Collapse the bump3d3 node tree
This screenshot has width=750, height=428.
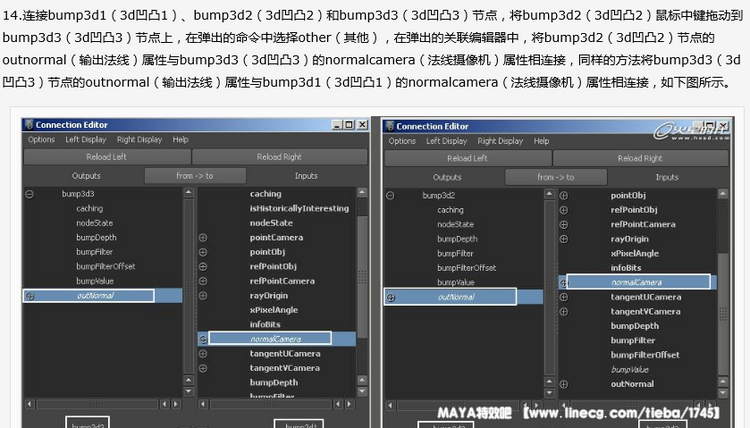[x=29, y=194]
